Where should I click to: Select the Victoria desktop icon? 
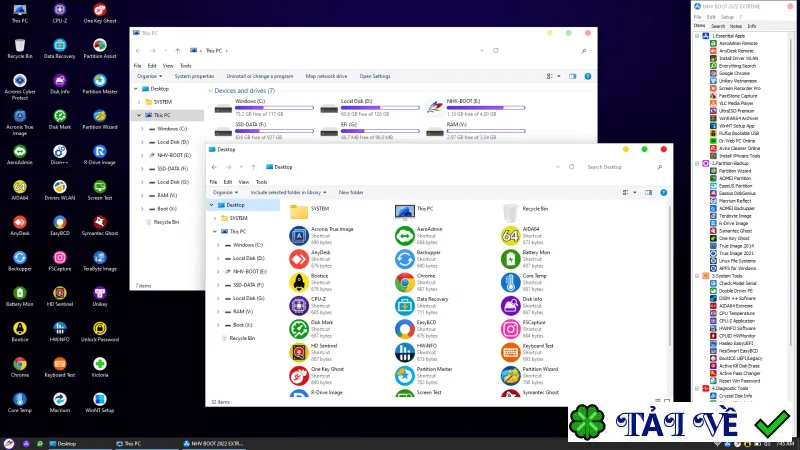point(99,367)
